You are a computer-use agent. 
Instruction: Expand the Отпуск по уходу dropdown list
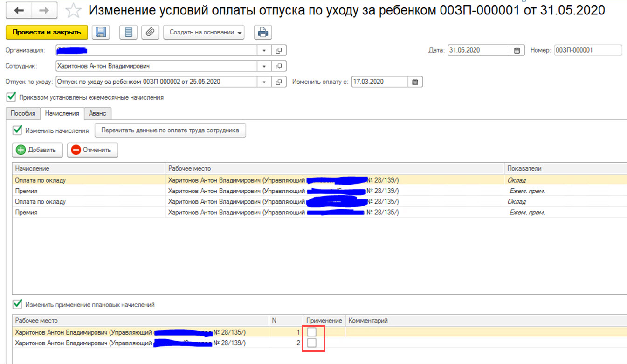point(264,82)
